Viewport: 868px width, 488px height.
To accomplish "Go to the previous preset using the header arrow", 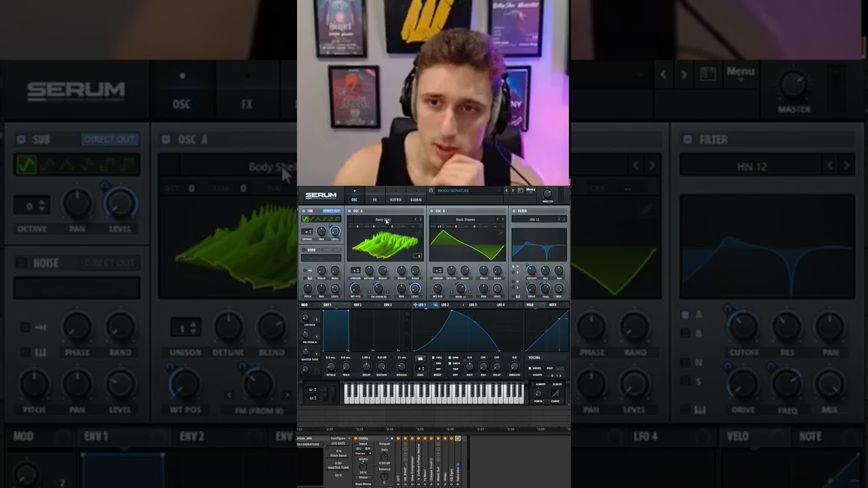I will 507,190.
